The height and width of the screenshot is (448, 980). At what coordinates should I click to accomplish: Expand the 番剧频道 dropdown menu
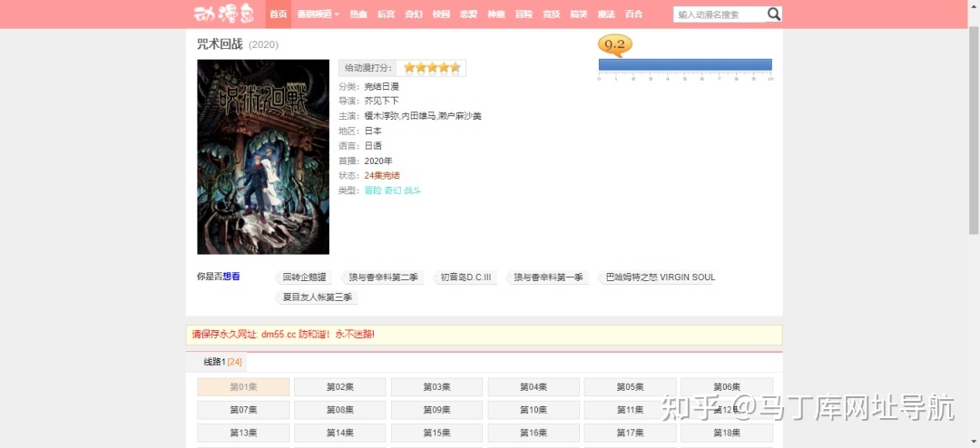(318, 15)
